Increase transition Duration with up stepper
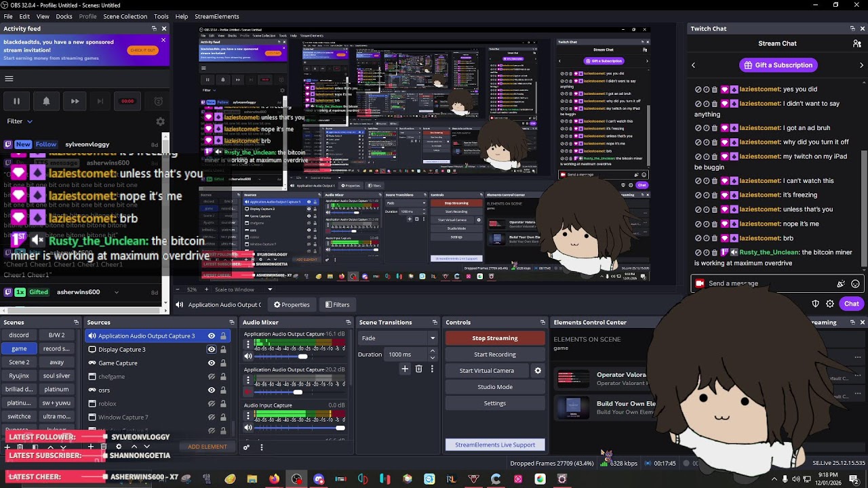Viewport: 868px width, 488px height. (x=432, y=351)
